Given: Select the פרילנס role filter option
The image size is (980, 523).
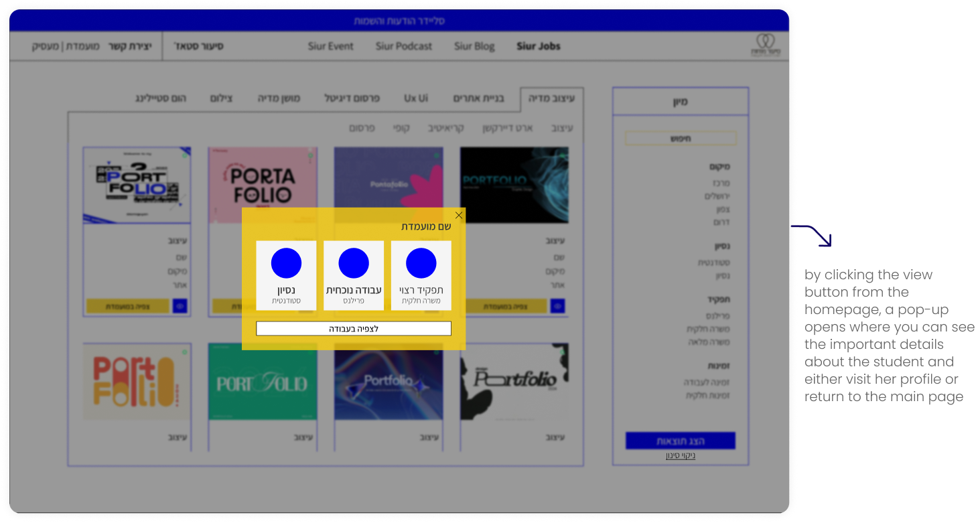Looking at the screenshot, I should [x=717, y=315].
